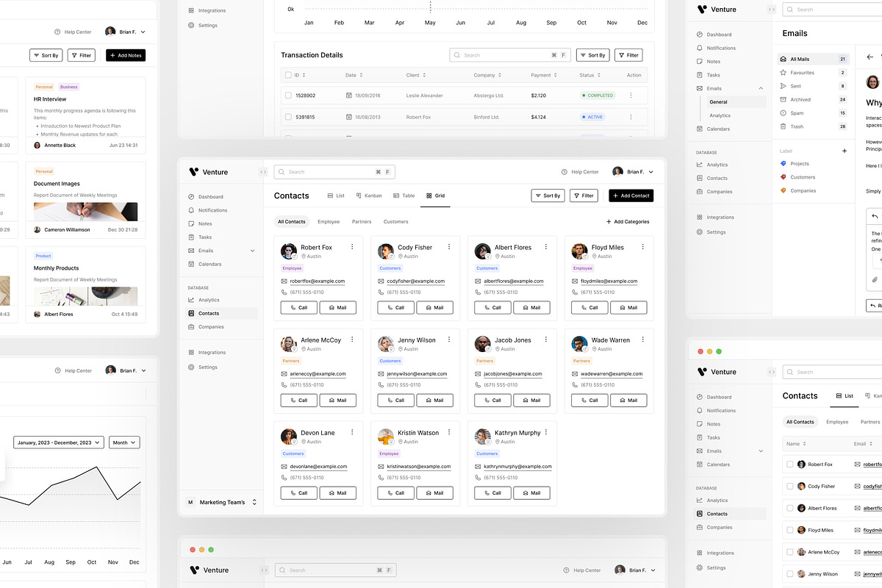Open the Month interval dropdown on chart
The image size is (882, 588).
pyautogui.click(x=124, y=442)
